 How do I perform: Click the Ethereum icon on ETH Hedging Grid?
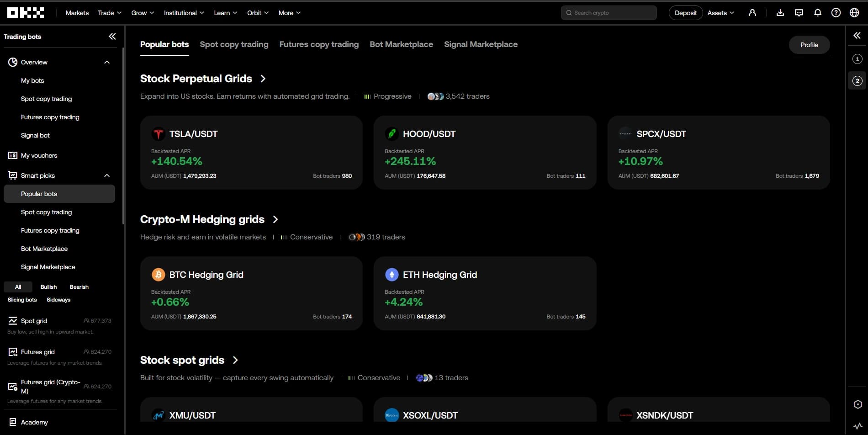(392, 275)
